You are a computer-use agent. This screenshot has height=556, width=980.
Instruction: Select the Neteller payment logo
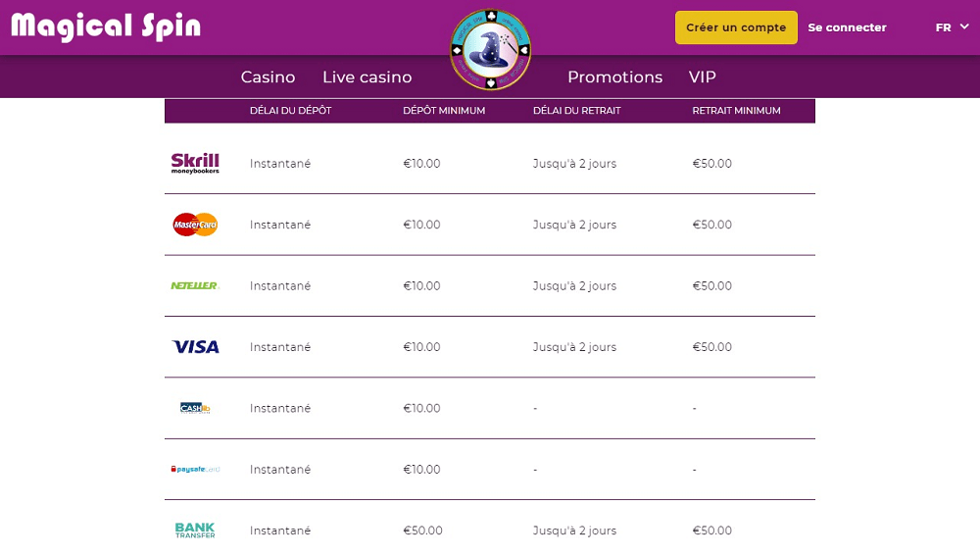(x=195, y=285)
